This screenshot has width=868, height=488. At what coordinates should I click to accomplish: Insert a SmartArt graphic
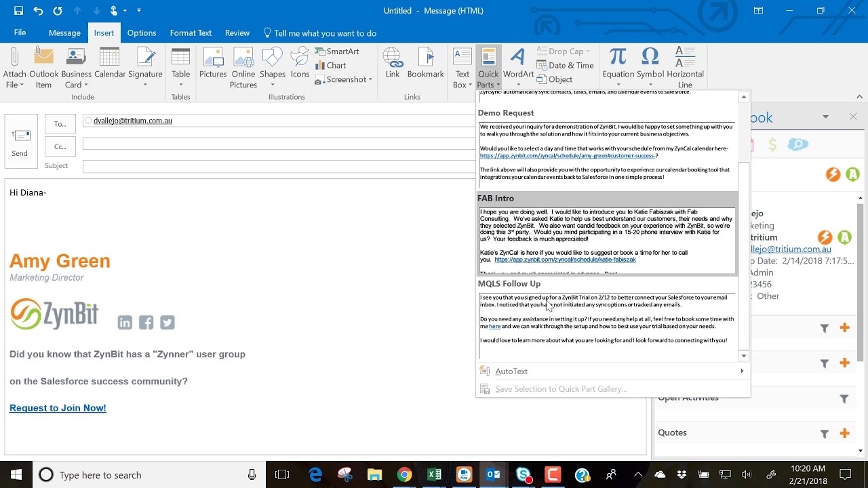[339, 51]
